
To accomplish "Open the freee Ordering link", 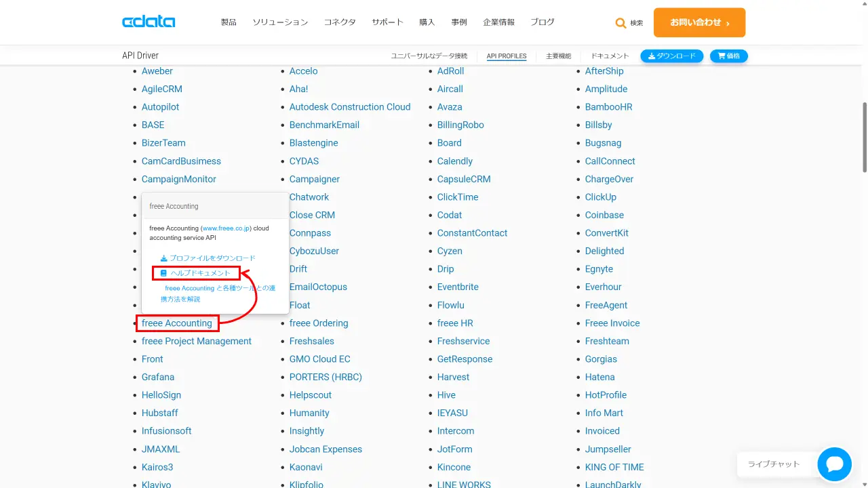I will 319,323.
